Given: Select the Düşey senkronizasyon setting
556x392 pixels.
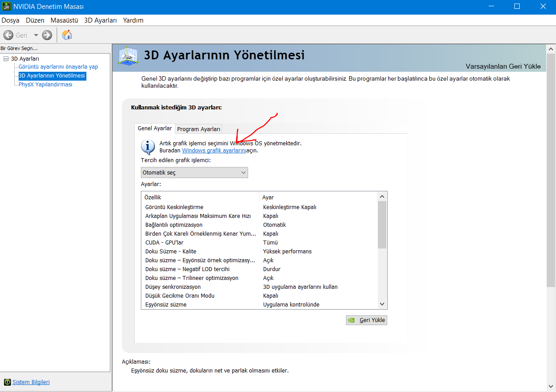Looking at the screenshot, I should 260,287.
